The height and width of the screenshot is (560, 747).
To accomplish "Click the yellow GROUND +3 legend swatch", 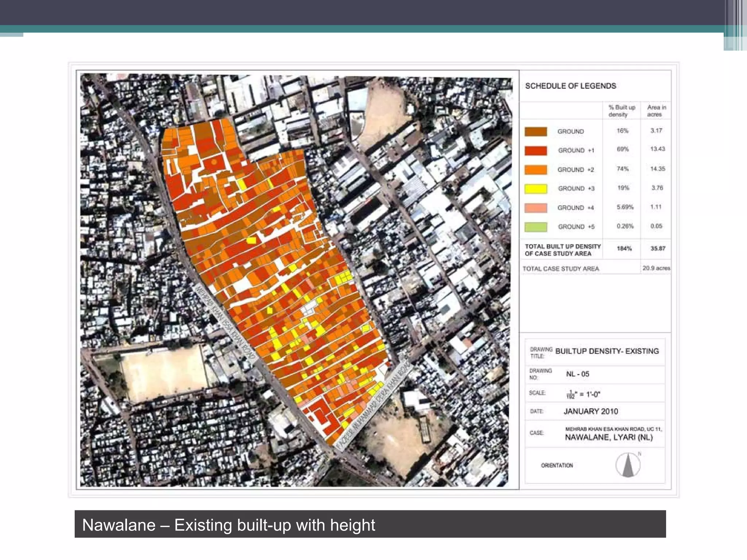I will [x=535, y=188].
